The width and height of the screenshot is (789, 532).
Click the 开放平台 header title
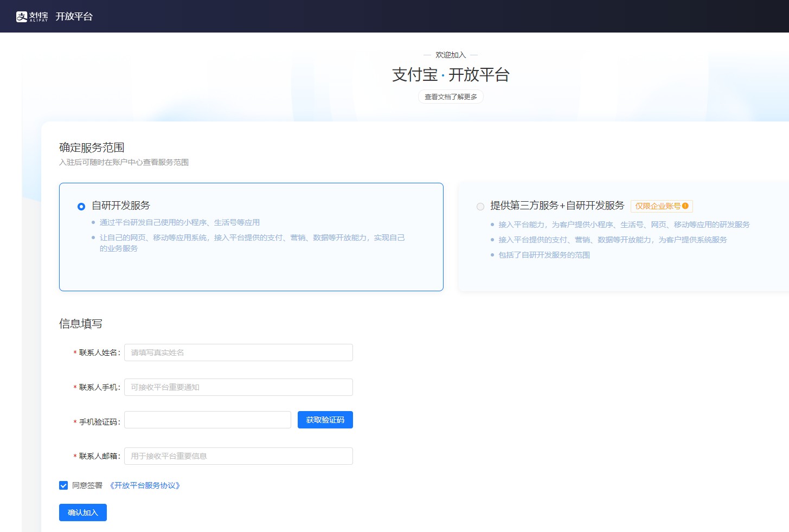click(74, 16)
